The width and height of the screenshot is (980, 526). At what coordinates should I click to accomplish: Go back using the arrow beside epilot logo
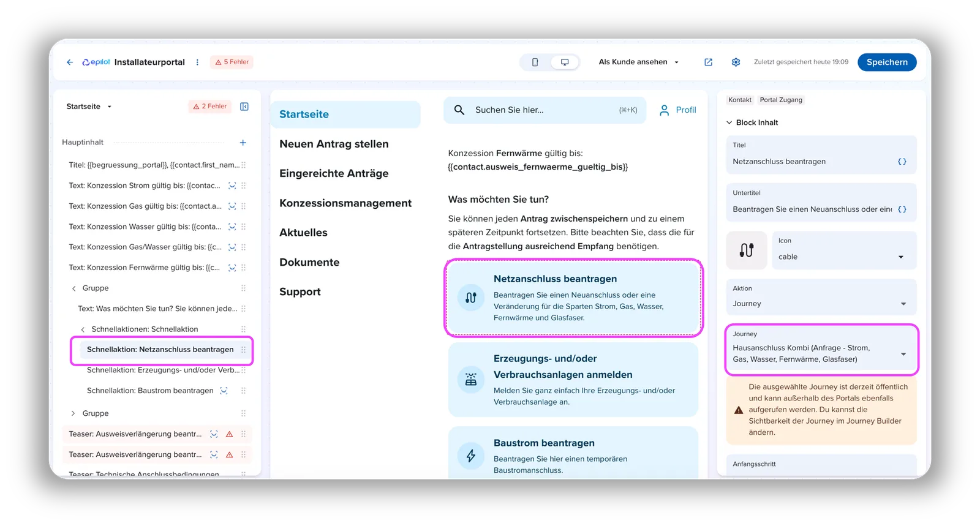point(70,62)
